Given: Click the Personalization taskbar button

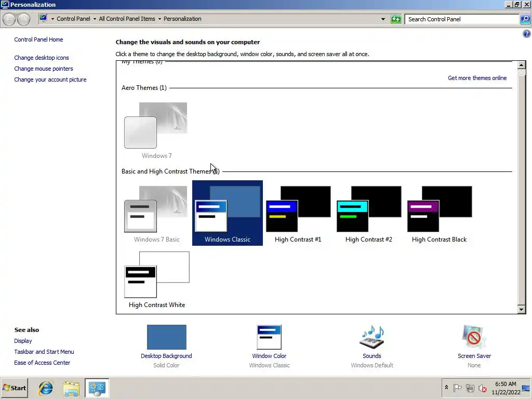Looking at the screenshot, I should coord(97,388).
